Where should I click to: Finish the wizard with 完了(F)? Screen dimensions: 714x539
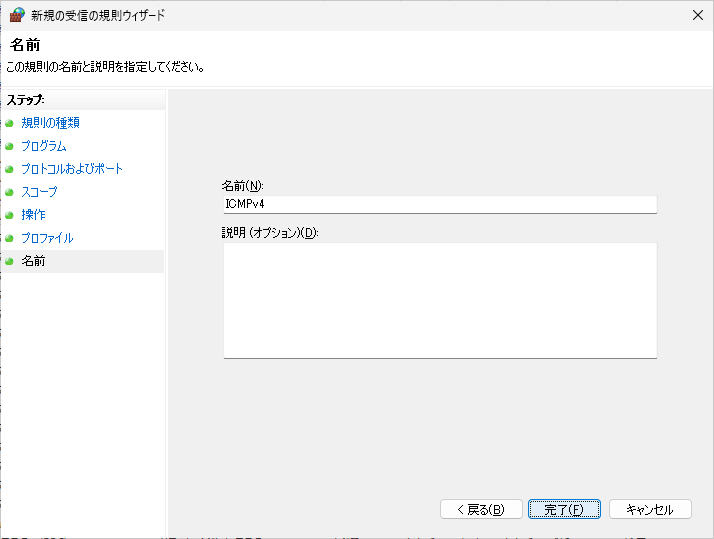point(564,509)
